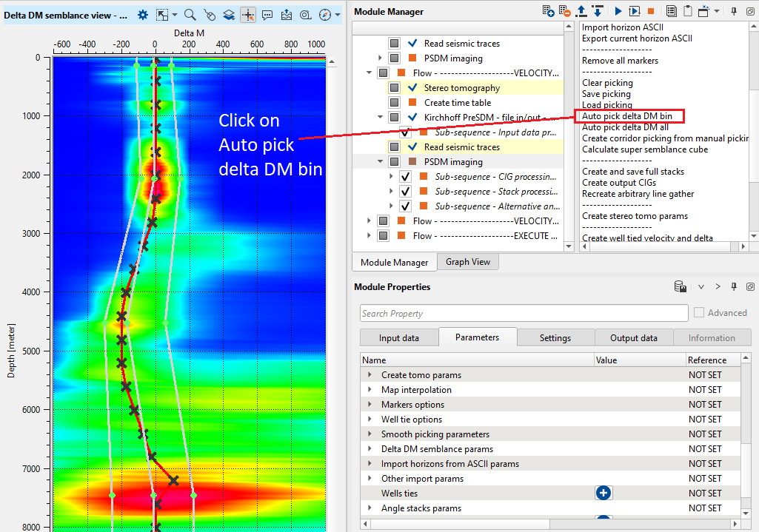Click the add module icon

(548, 11)
